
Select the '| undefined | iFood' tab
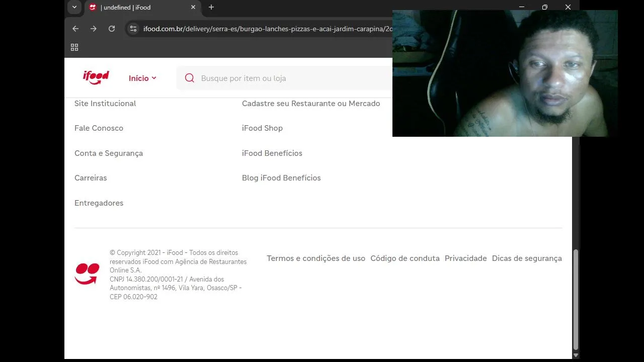point(142,7)
